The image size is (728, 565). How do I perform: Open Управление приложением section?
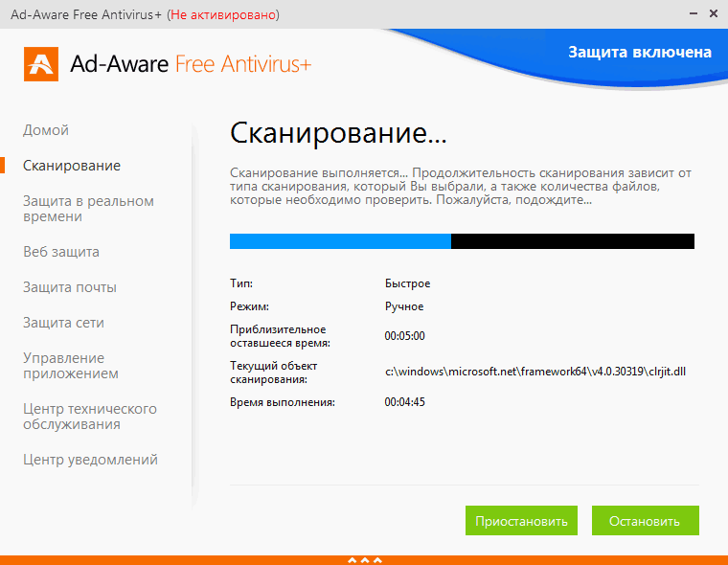click(x=71, y=366)
